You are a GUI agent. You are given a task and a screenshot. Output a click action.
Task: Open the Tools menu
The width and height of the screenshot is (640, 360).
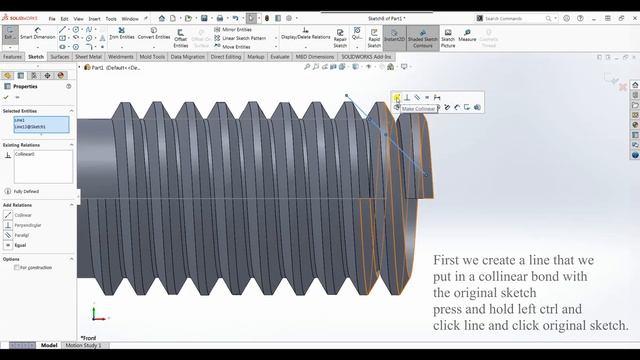pos(111,19)
